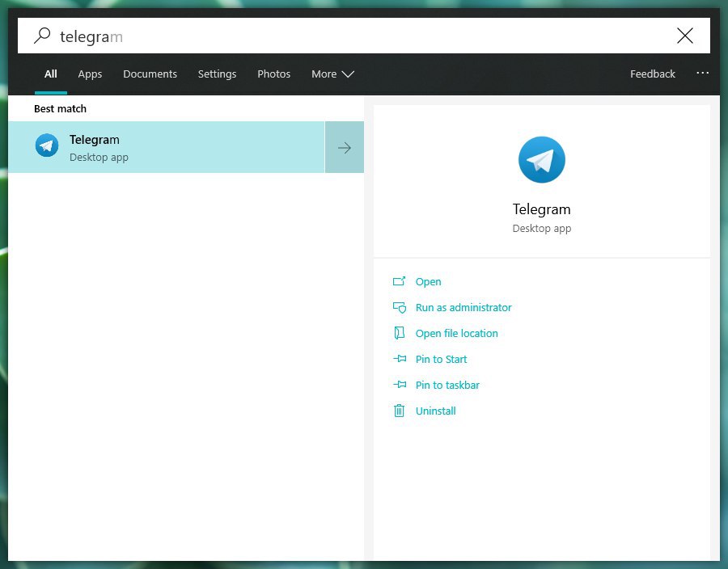Click the Pin to taskbar pin icon
Viewport: 728px width, 569px height.
pyautogui.click(x=400, y=385)
